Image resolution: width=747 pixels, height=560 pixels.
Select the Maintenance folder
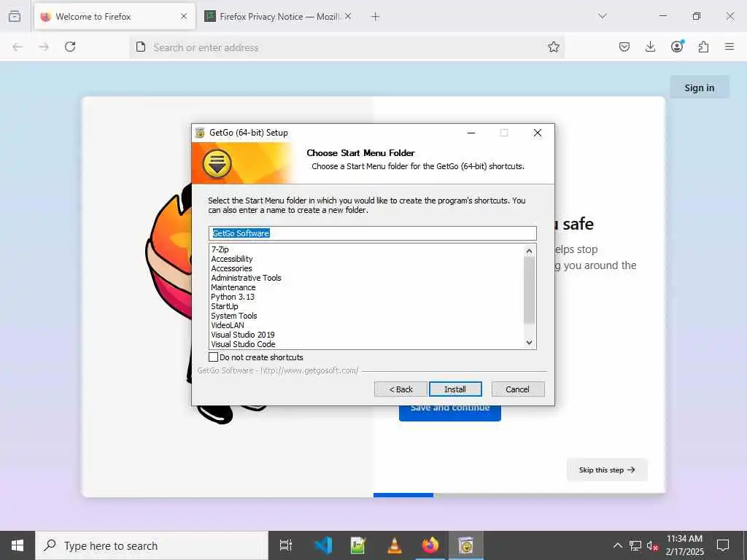tap(233, 287)
